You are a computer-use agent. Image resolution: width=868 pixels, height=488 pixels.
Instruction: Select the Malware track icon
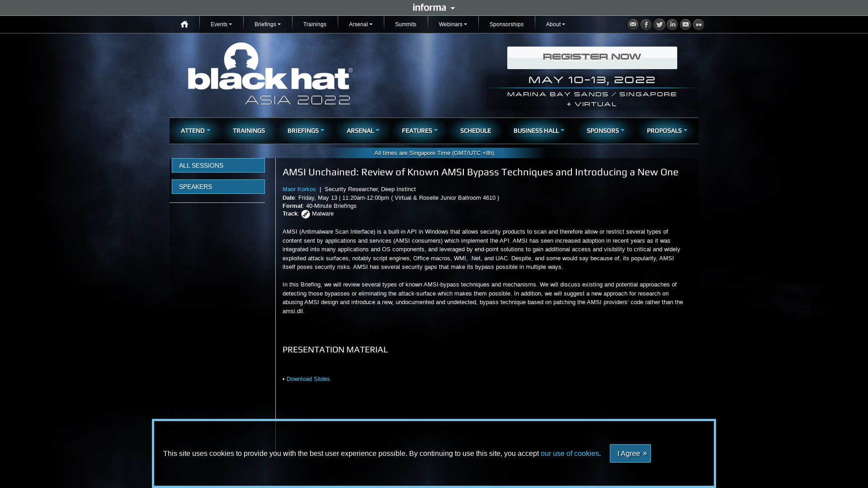306,214
